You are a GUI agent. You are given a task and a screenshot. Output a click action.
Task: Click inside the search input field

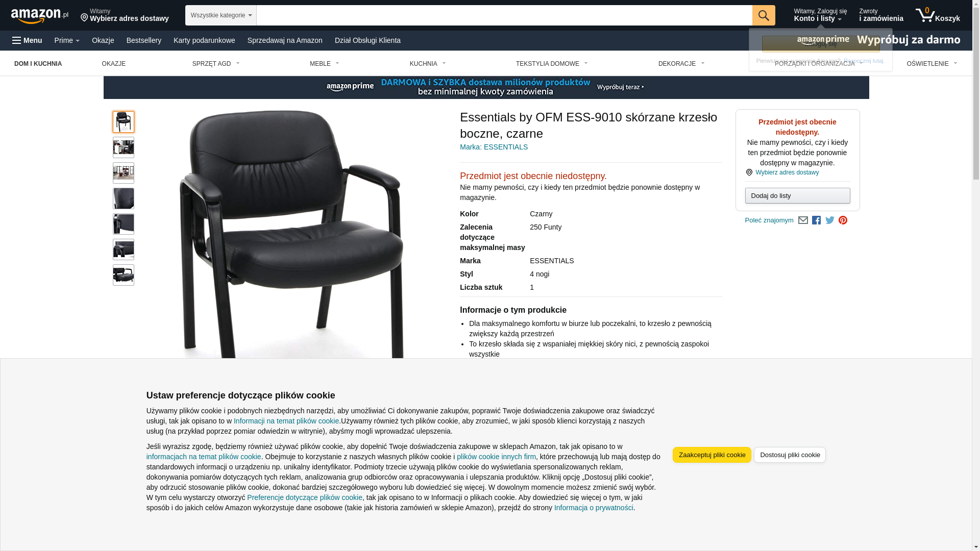coord(504,15)
